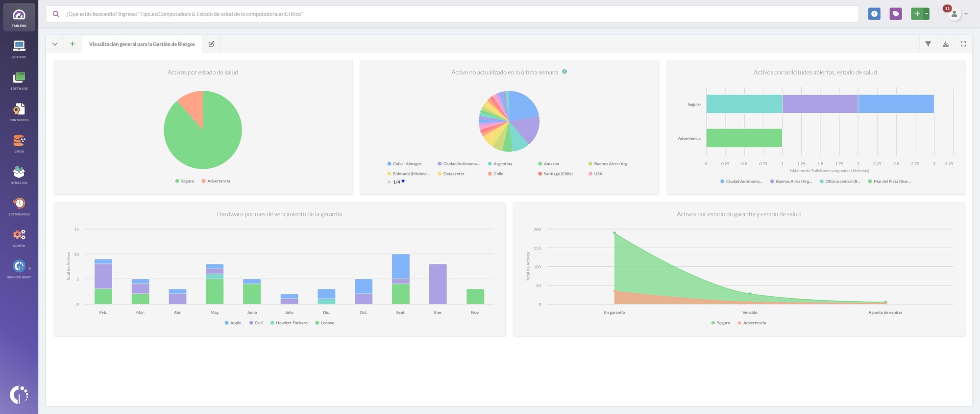Click the Ene. purple bar
Viewport: 980px width, 414px height.
coord(438,284)
